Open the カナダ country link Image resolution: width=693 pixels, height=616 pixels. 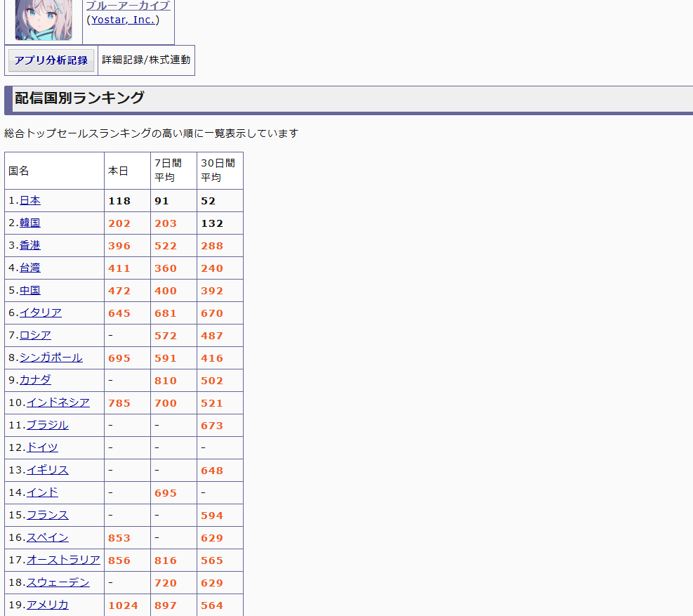35,380
